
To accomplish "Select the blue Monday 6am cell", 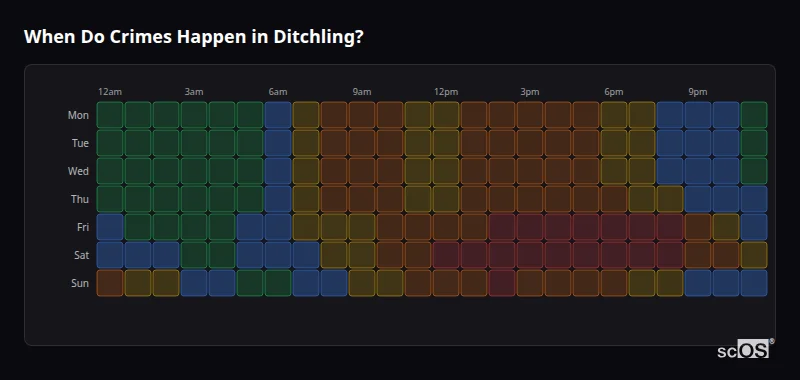I will click(x=278, y=115).
